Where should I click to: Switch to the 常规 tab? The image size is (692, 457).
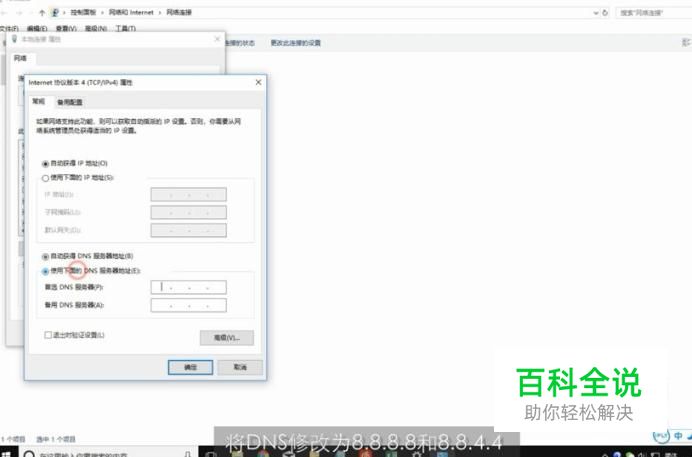38,101
